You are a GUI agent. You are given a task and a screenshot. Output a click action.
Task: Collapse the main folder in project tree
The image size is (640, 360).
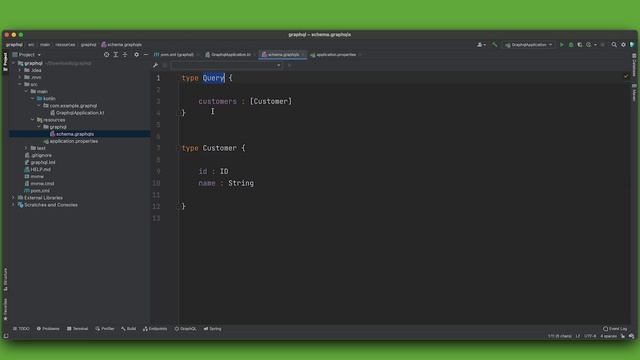27,91
